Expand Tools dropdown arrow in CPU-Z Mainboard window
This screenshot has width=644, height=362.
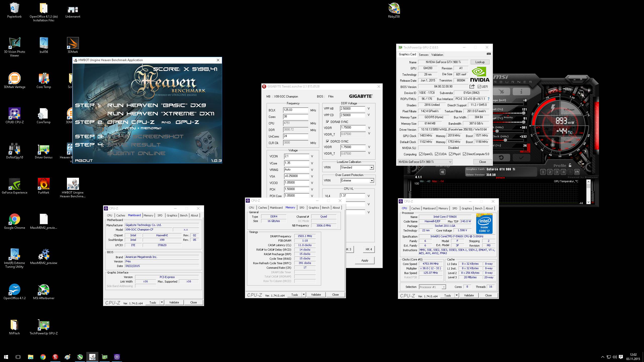(x=162, y=302)
